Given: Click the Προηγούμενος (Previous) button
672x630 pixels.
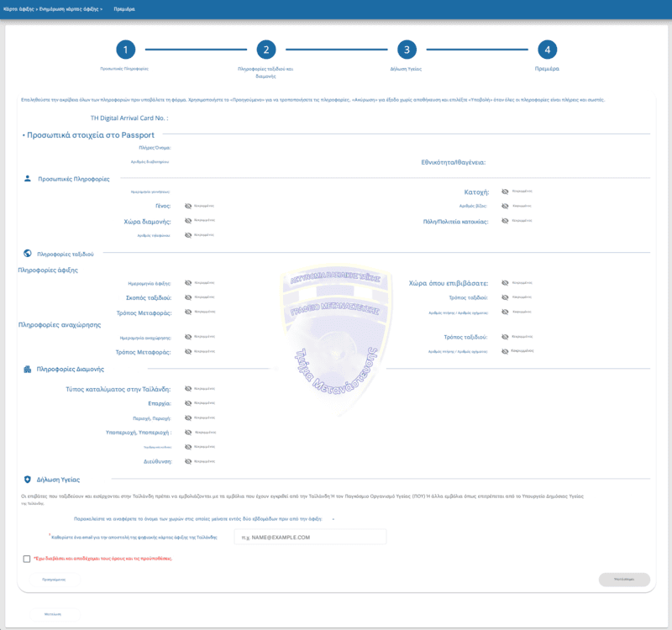Looking at the screenshot, I should (x=55, y=580).
